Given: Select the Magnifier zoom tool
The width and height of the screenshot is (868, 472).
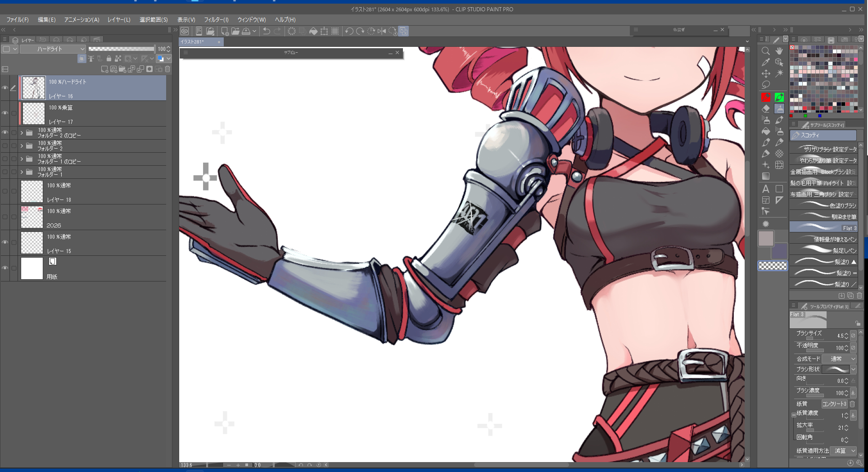Looking at the screenshot, I should click(765, 51).
